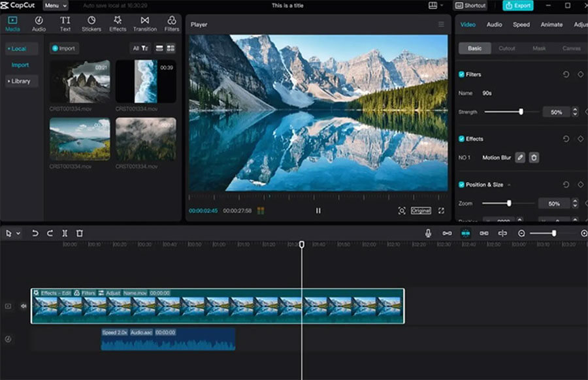Screen dimensions: 588x380
Task: Open the Transition tab
Action: click(x=145, y=24)
